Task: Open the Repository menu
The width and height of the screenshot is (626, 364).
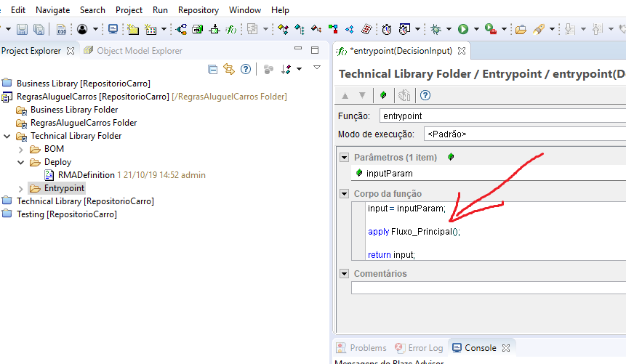Action: tap(198, 10)
